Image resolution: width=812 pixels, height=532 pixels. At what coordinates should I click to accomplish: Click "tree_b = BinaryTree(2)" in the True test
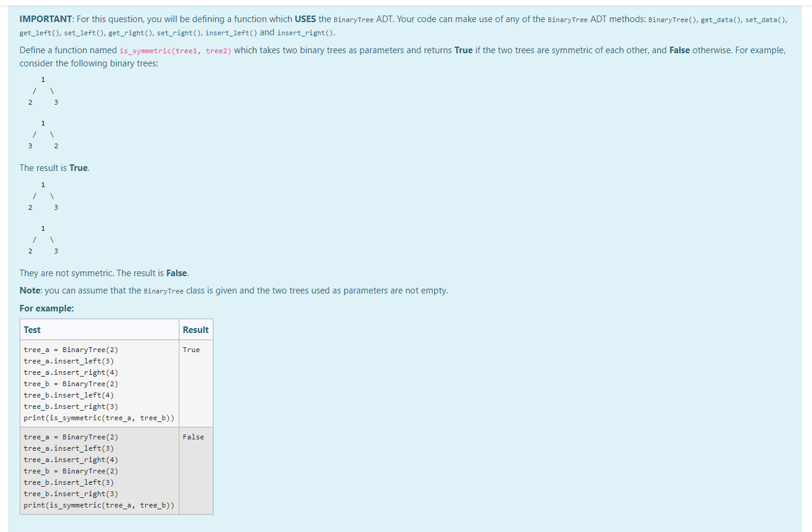click(x=71, y=384)
